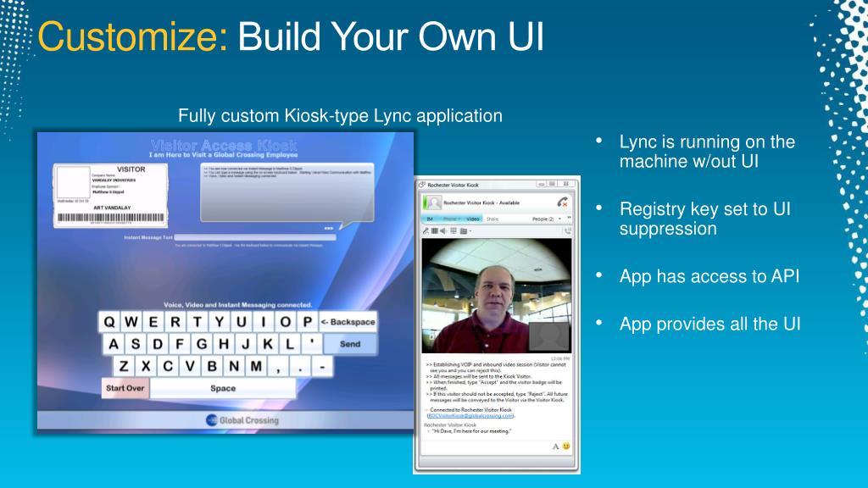Tap the E key

point(153,322)
